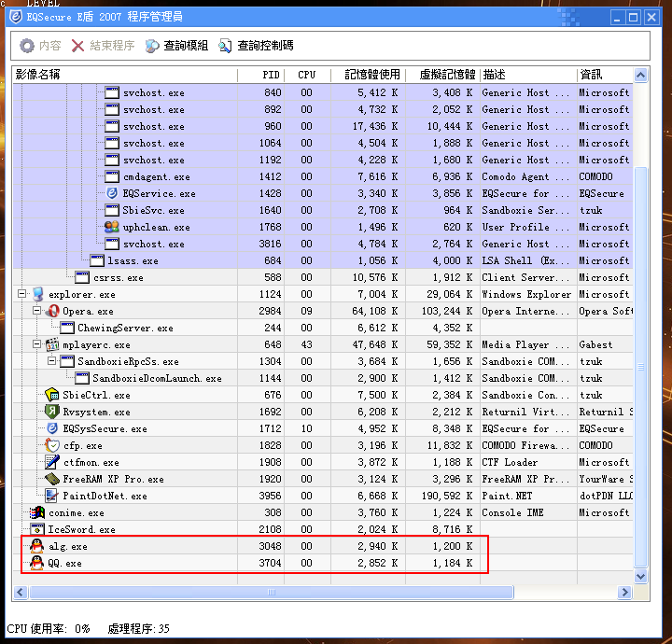Sort by the 資訊 column header
The image size is (672, 644).
(x=605, y=75)
